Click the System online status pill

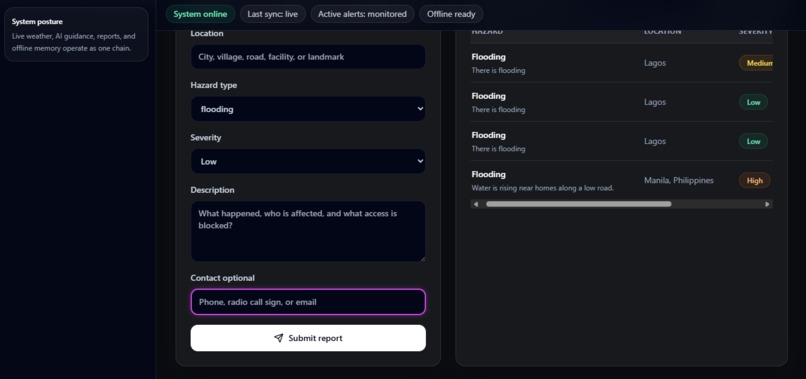tap(200, 14)
